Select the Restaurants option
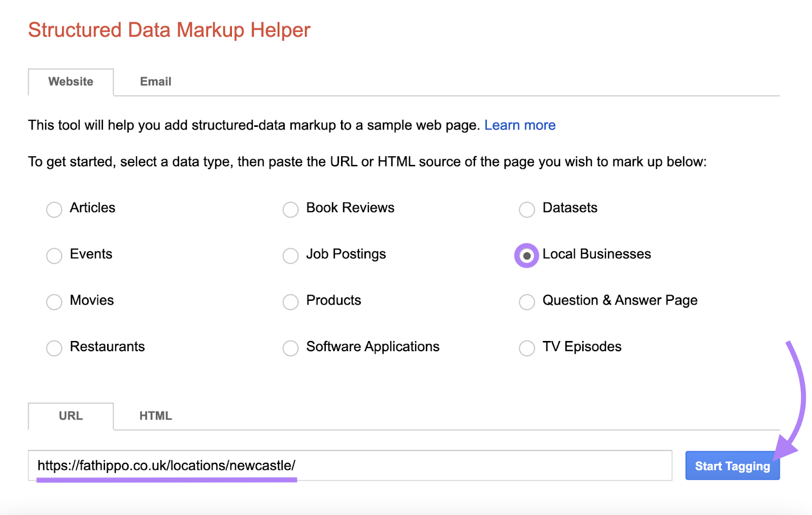The image size is (812, 515). click(54, 348)
